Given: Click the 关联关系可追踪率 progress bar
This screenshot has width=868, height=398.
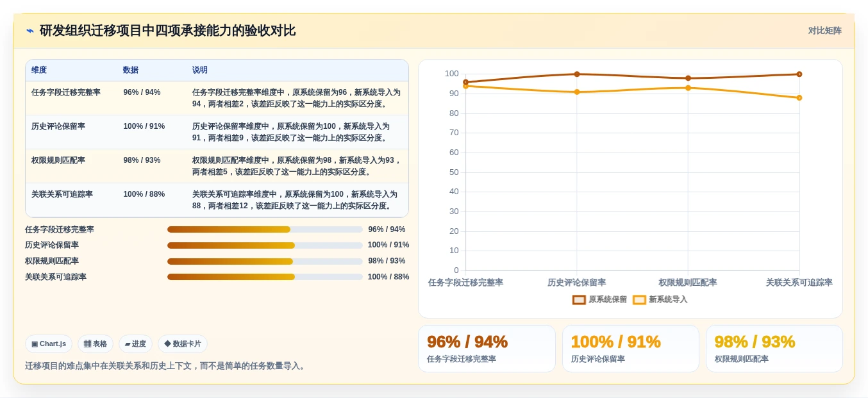Looking at the screenshot, I should click(265, 277).
